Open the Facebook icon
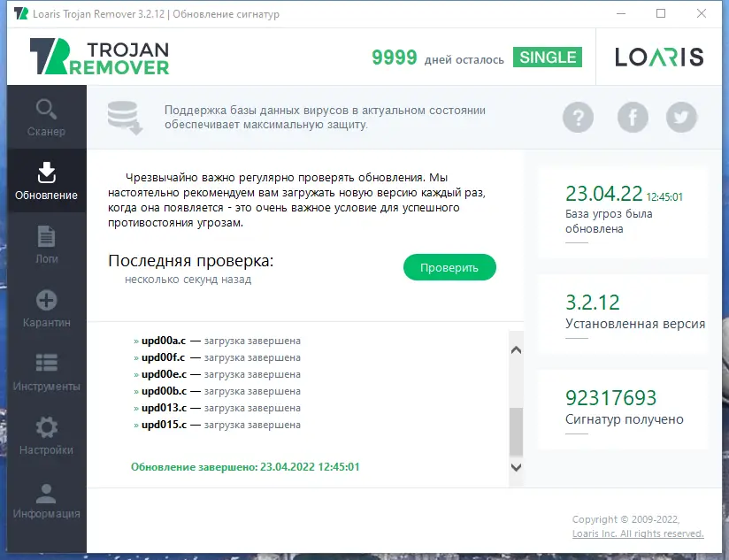729x560 pixels. [633, 117]
